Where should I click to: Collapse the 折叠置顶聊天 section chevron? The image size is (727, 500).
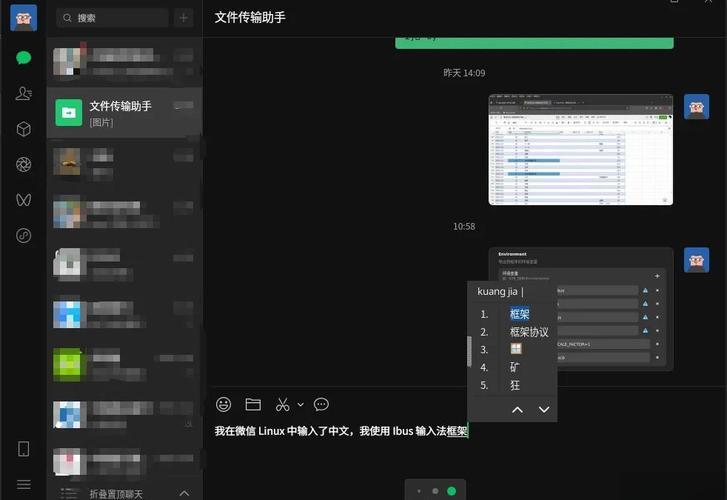[184, 493]
